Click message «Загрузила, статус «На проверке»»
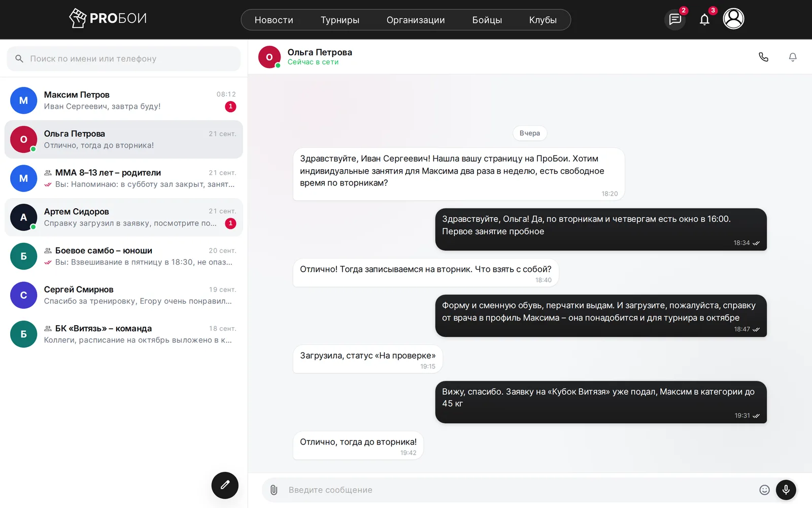The height and width of the screenshot is (508, 812). coord(368,359)
